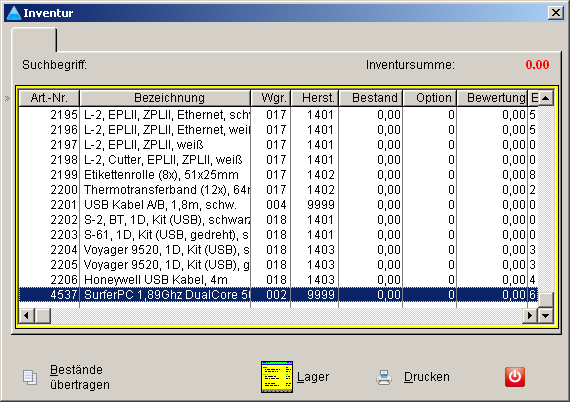Click horizontal scrollbar left arrow
This screenshot has width=570, height=402.
click(26, 315)
